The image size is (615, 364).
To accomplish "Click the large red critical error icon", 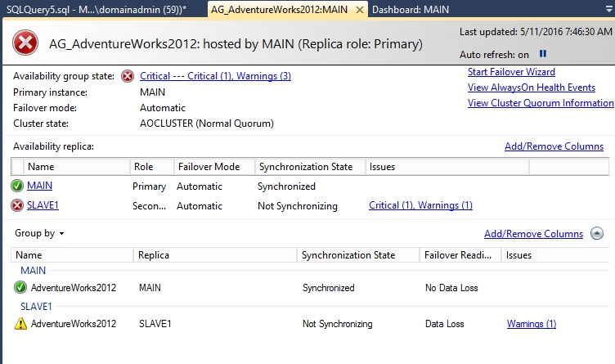I will pyautogui.click(x=25, y=43).
